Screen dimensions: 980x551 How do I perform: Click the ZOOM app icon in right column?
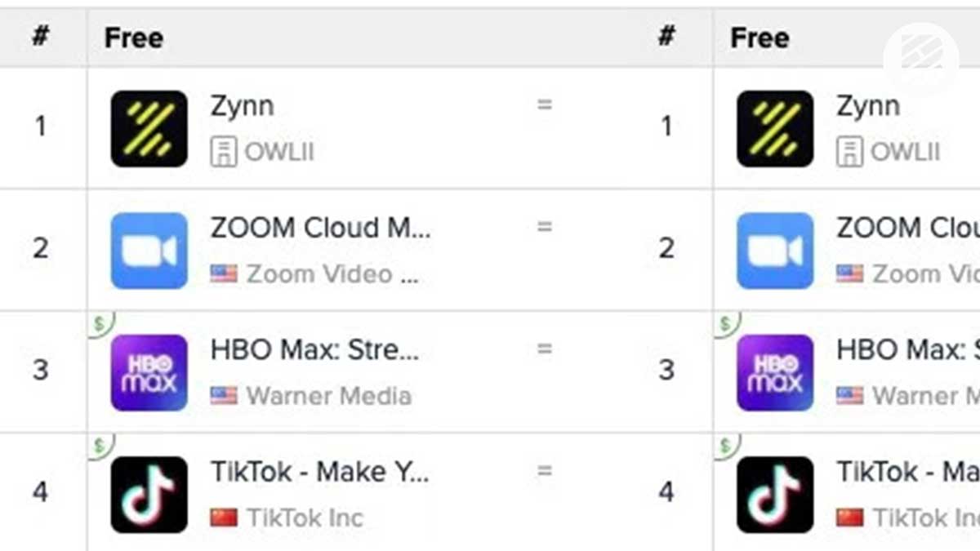(775, 251)
